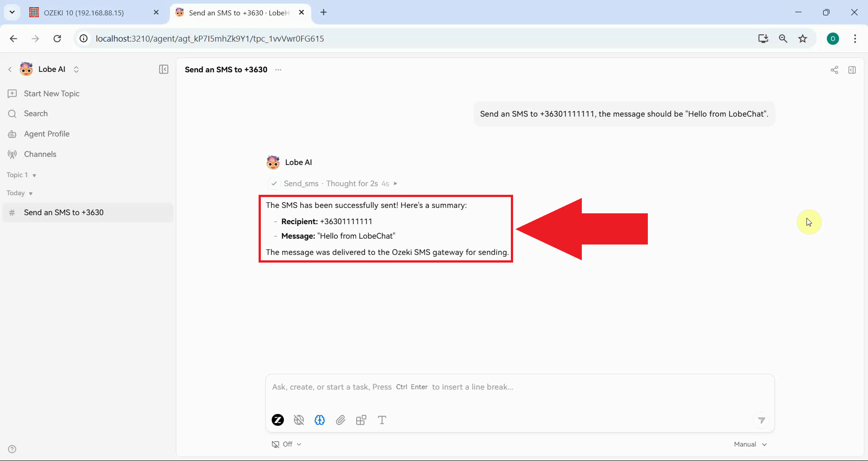Close the LobeHub browser tab
This screenshot has width=868, height=461.
tap(302, 12)
